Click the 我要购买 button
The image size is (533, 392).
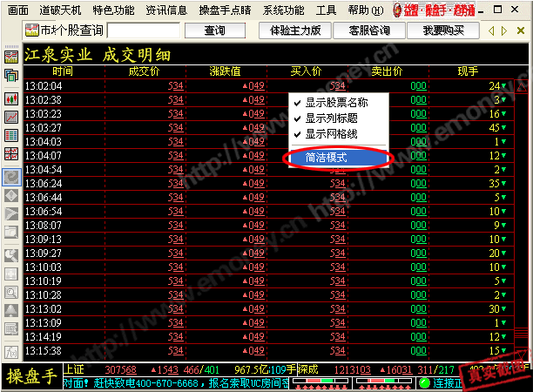click(x=442, y=31)
